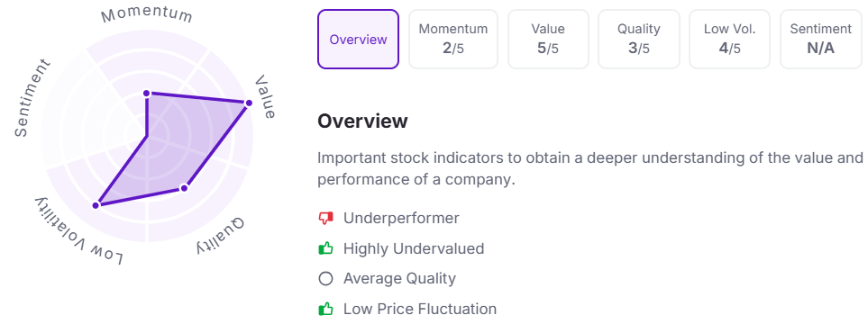This screenshot has height=324, width=868.
Task: Click the Quality data point on radar chart
Action: (x=185, y=188)
